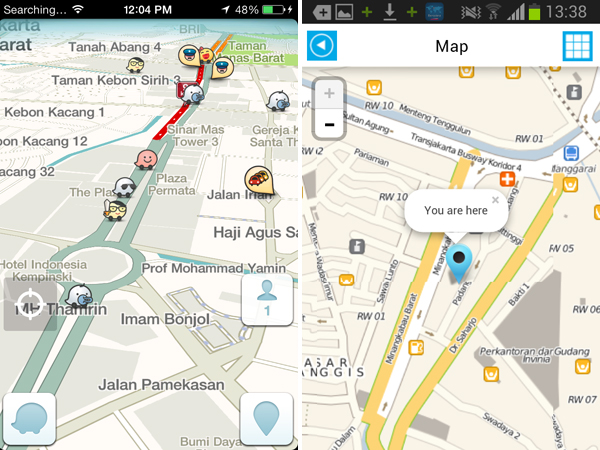The height and width of the screenshot is (450, 600).
Task: Open the report pin button in Waze
Action: click(266, 419)
